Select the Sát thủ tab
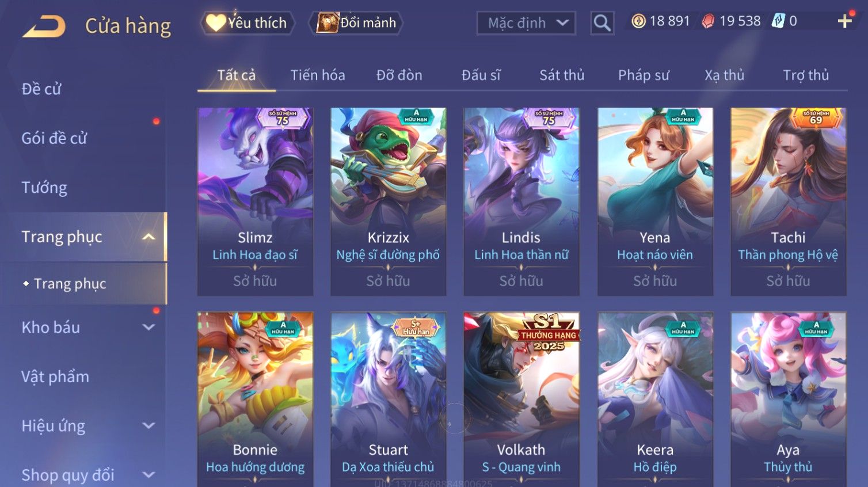Image resolution: width=868 pixels, height=487 pixels. click(562, 75)
